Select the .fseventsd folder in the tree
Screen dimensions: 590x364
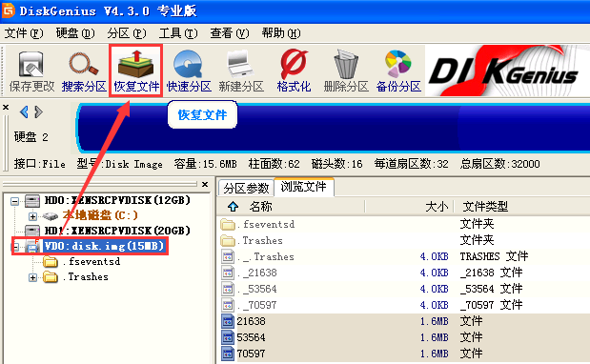(92, 261)
